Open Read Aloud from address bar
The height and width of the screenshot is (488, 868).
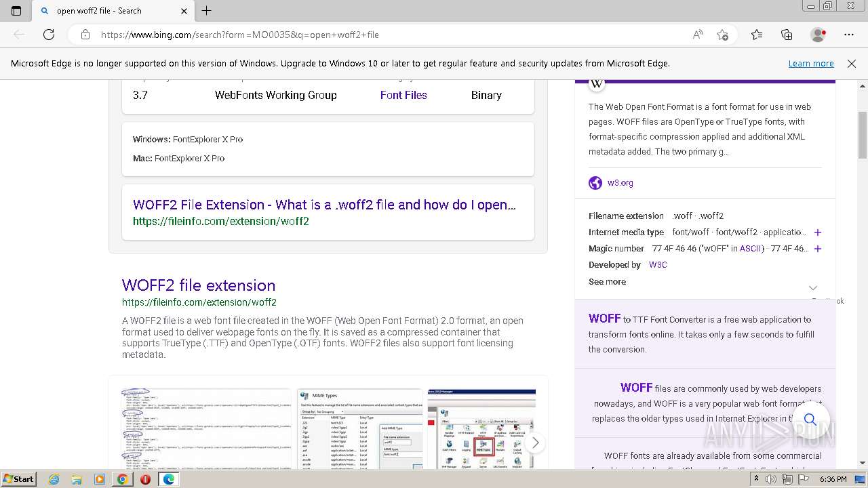tap(698, 35)
